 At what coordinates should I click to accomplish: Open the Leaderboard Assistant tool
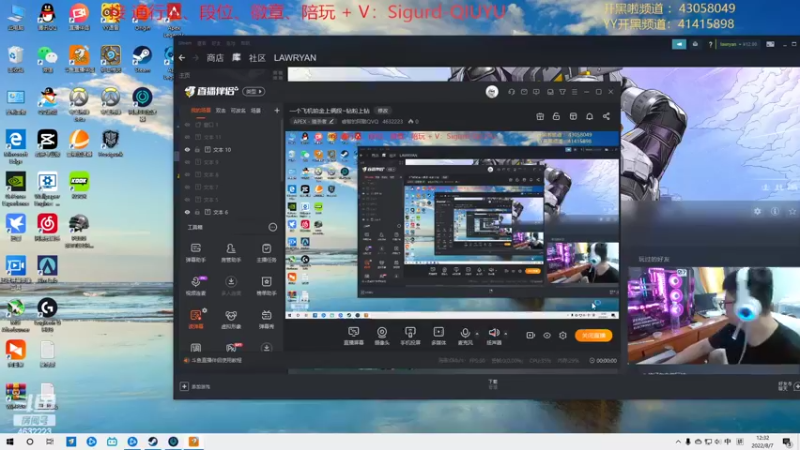pos(266,286)
